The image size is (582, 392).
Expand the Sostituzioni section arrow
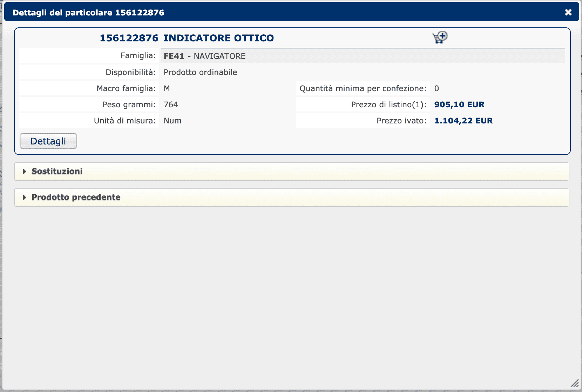coord(25,171)
